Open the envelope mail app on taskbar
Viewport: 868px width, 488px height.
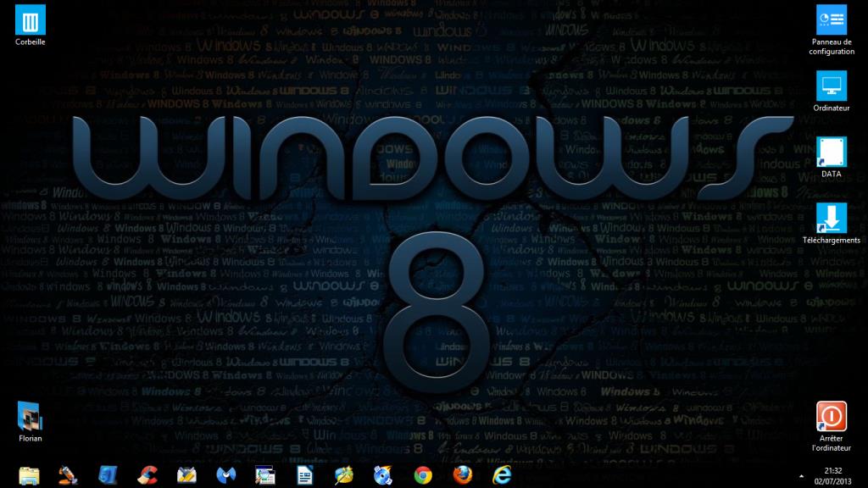click(186, 475)
